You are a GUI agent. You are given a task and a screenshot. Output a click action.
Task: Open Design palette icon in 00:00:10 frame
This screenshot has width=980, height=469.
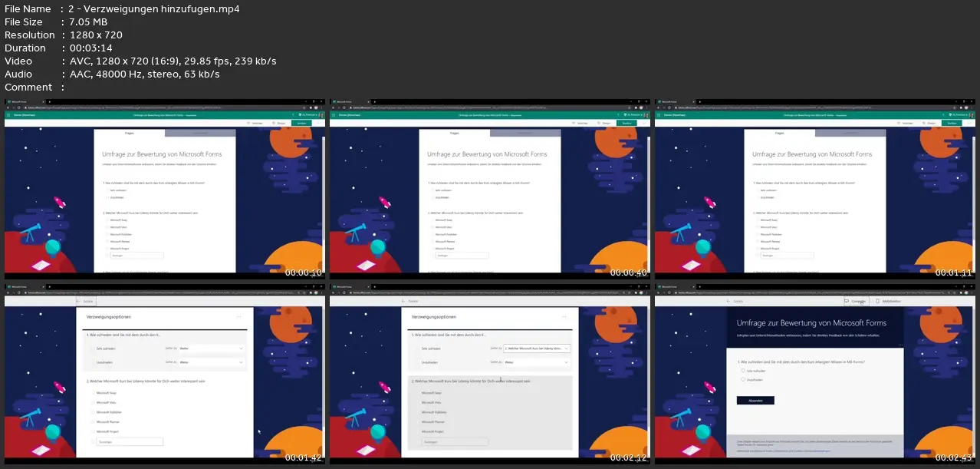tap(274, 123)
